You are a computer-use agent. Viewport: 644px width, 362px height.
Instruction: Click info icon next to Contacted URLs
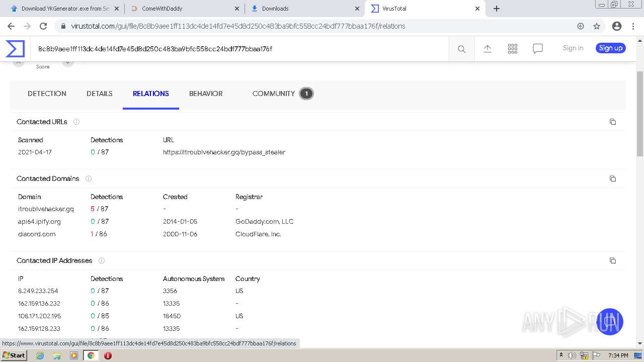[76, 122]
